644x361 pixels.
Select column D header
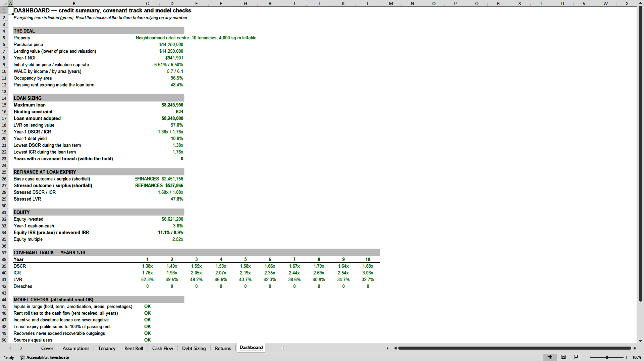pos(172,3)
